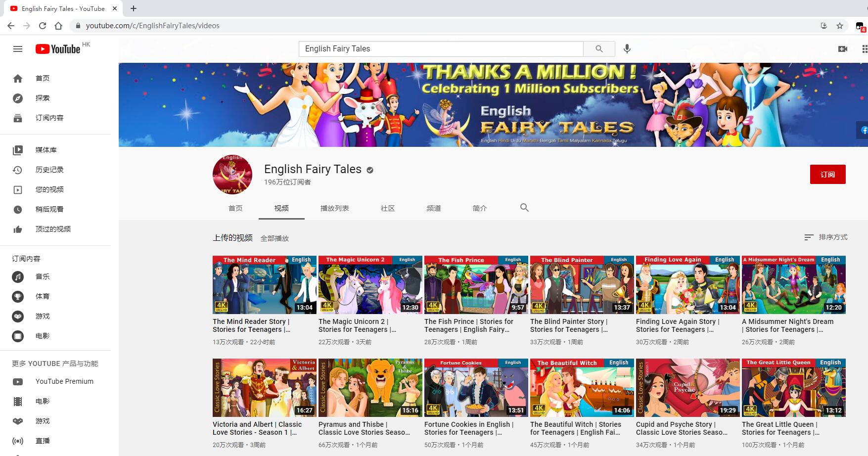Screen dimensions: 868x456
Task: Open the YouTube apps grid icon
Action: click(x=864, y=49)
